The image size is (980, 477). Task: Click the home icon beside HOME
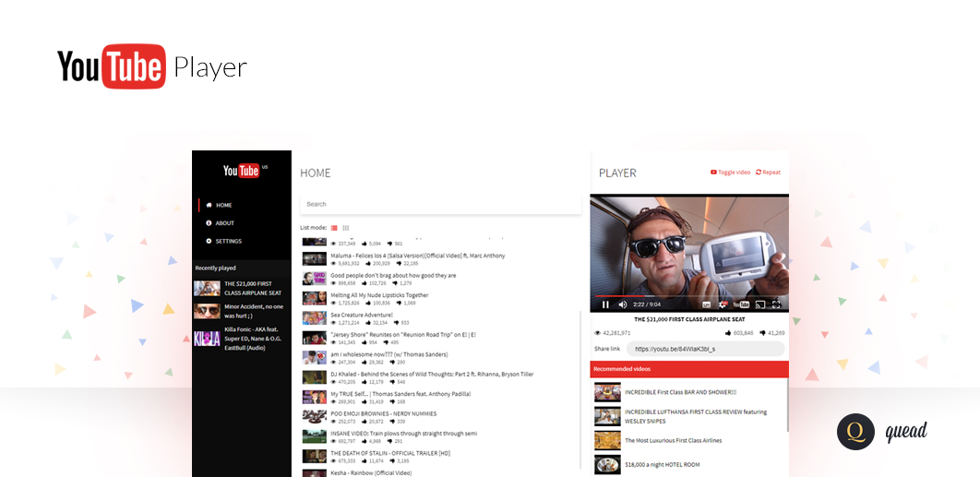(x=209, y=205)
